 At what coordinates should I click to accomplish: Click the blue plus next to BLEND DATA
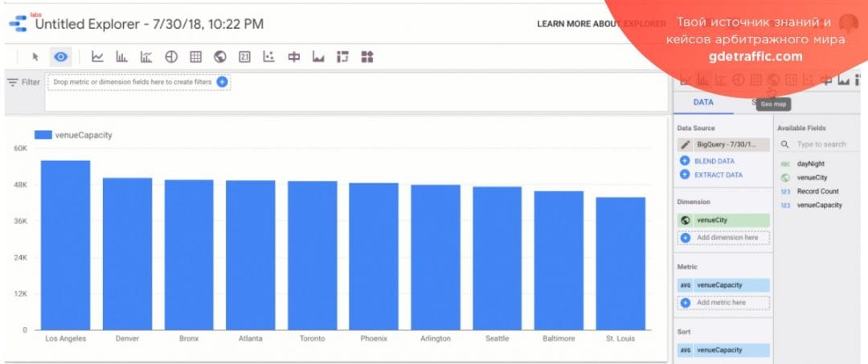coord(685,161)
